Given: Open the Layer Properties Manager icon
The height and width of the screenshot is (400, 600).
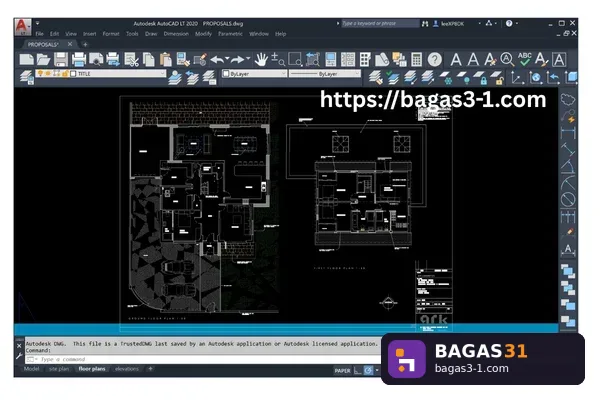Looking at the screenshot, I should (x=27, y=77).
